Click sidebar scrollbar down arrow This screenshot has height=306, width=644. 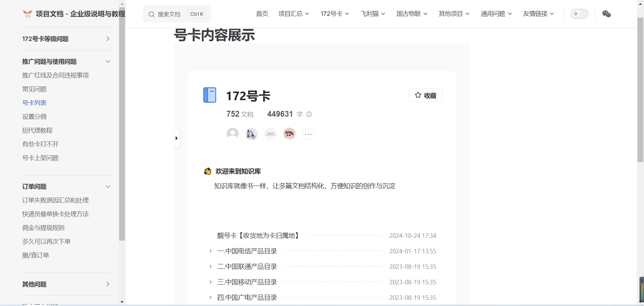[x=122, y=302]
